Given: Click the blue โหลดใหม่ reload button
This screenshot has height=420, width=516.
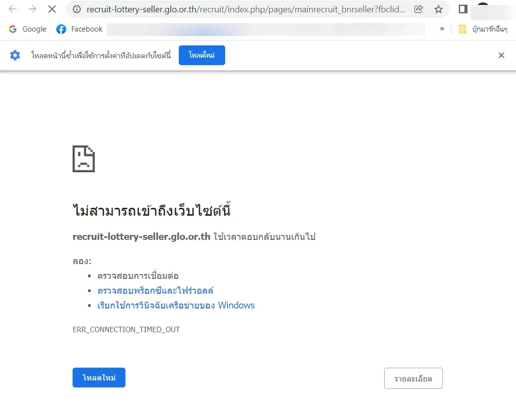Looking at the screenshot, I should [x=99, y=378].
